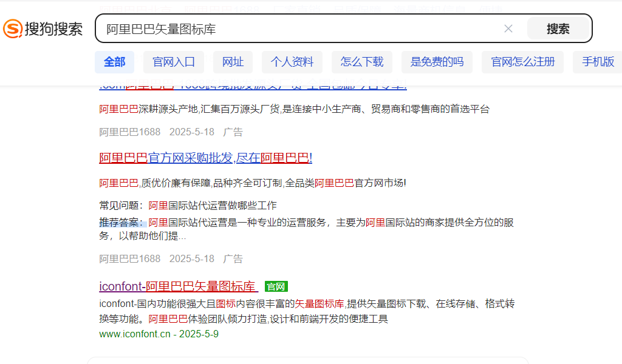622x364 pixels.
Task: Select the 手机版 filter tab
Action: (598, 62)
